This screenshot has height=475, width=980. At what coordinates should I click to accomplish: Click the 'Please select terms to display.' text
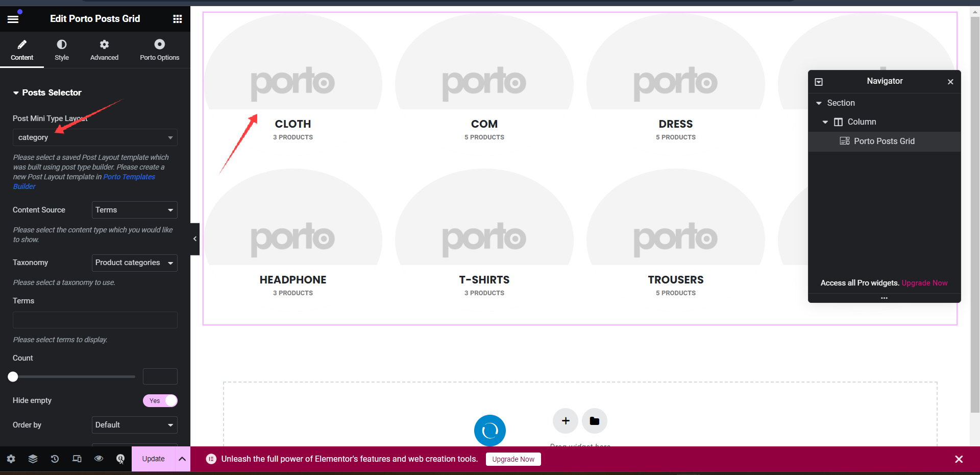[x=60, y=340]
